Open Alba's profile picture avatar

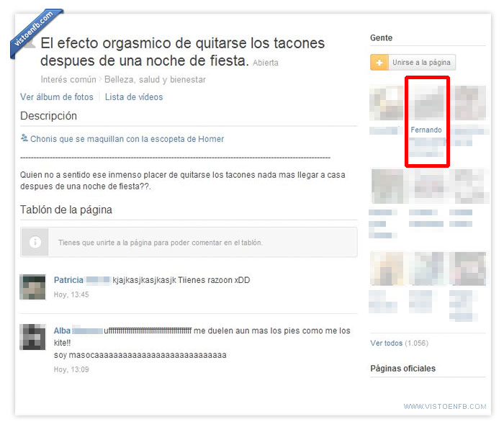pos(33,337)
